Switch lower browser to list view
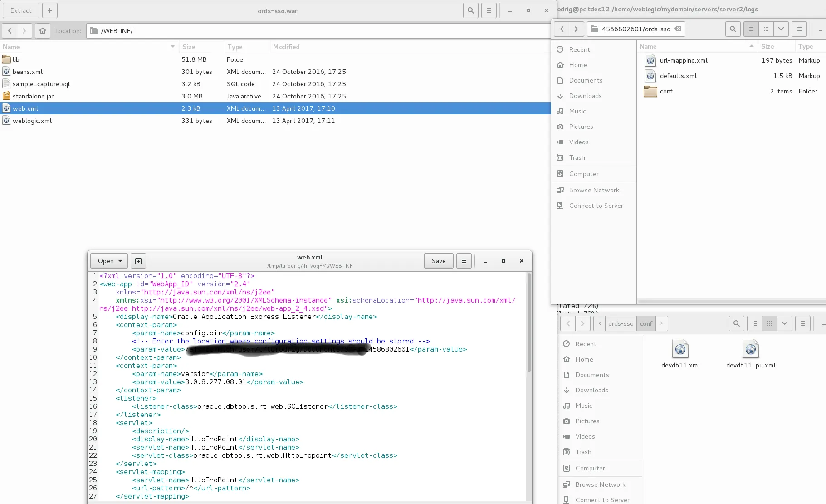This screenshot has width=826, height=504. pyautogui.click(x=755, y=323)
